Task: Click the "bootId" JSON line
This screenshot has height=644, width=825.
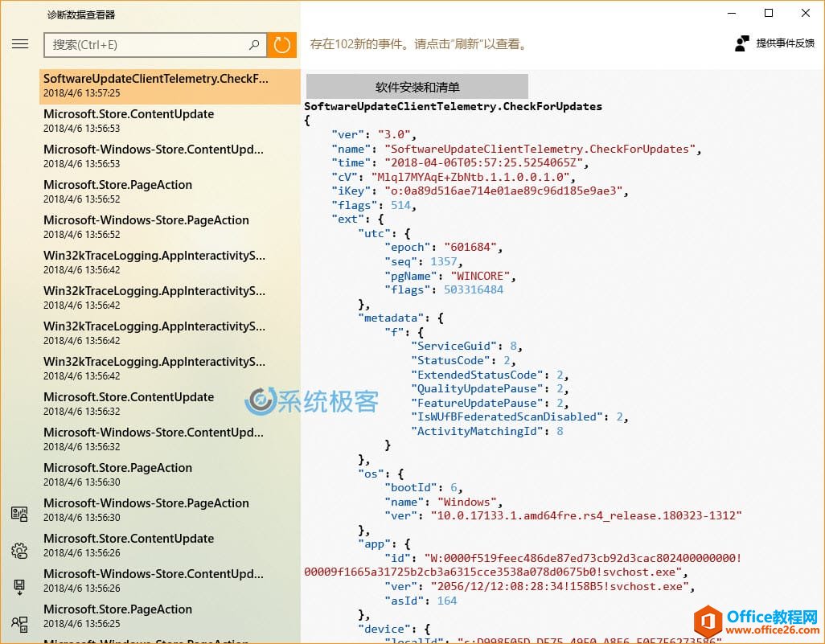Action: [x=424, y=488]
